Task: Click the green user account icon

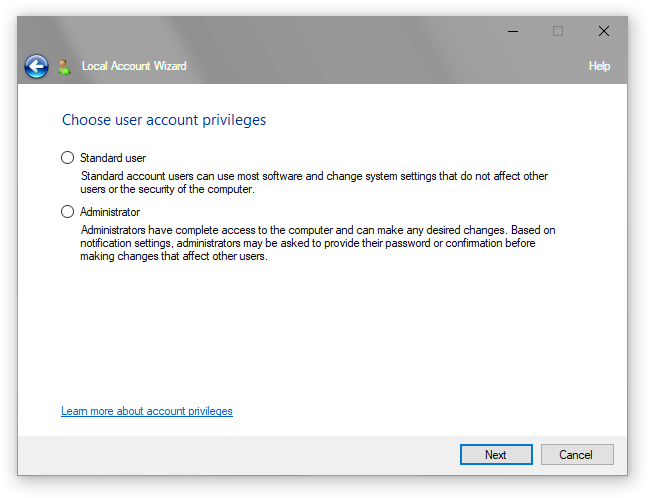Action: click(x=64, y=67)
